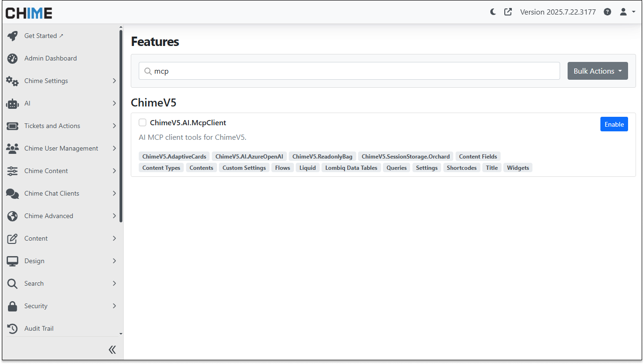Click the Queries tag
The image size is (644, 364).
click(x=397, y=168)
